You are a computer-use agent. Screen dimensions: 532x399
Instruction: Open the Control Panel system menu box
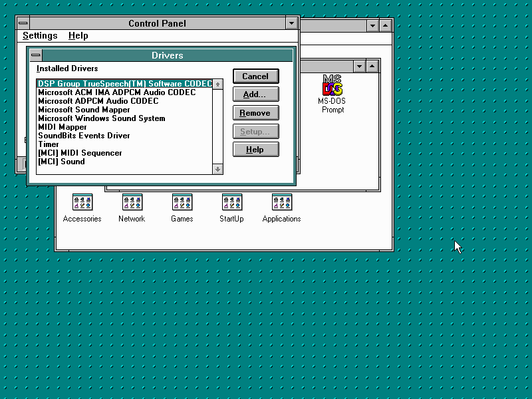23,23
